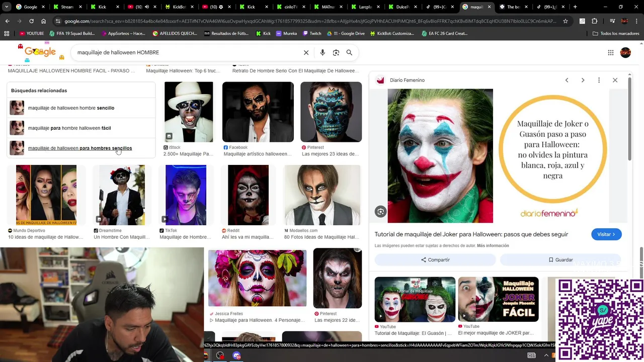Viewport: 644px width, 362px height.
Task: Open the FIFA 19 Squad Builder bookmark
Action: click(x=72, y=33)
